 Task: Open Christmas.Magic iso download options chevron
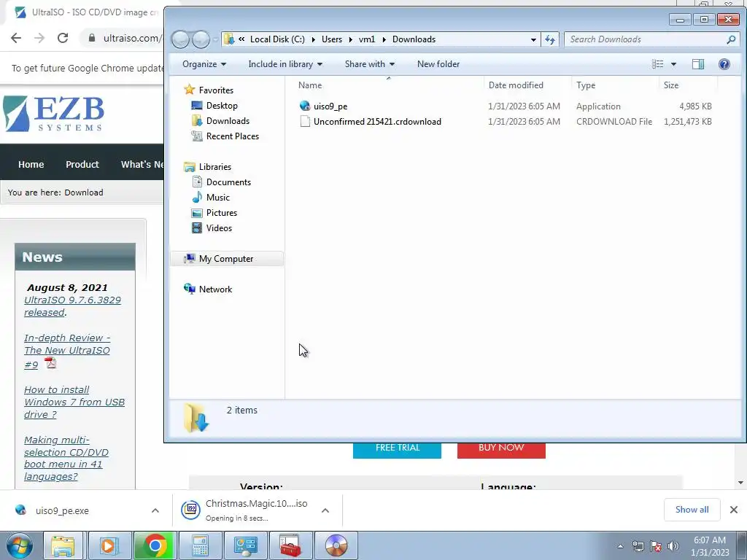(x=325, y=510)
